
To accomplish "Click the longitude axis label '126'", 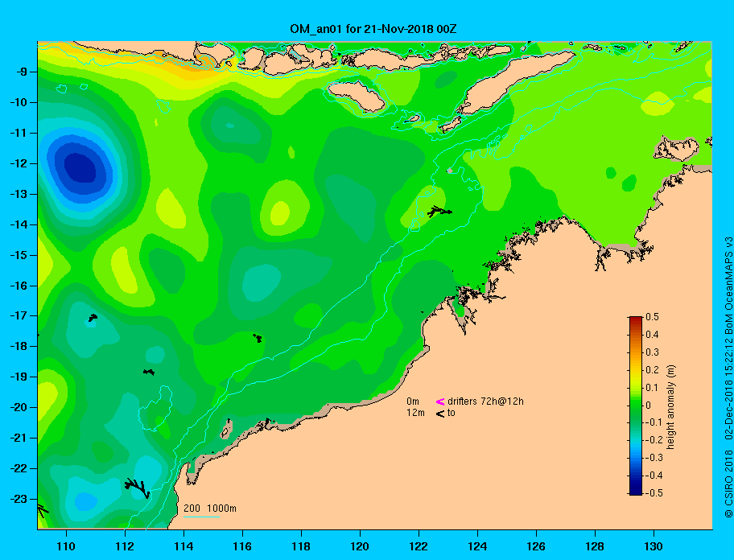I will point(536,546).
